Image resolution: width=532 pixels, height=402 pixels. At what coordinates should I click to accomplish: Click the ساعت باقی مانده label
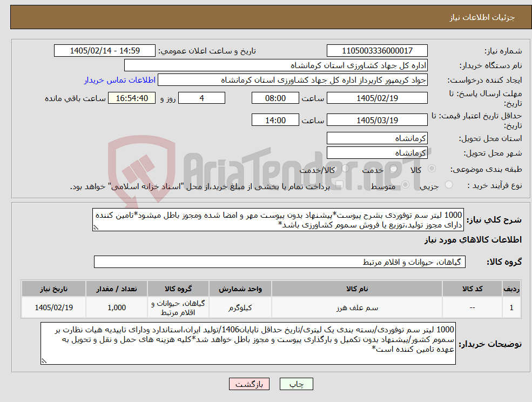75,98
